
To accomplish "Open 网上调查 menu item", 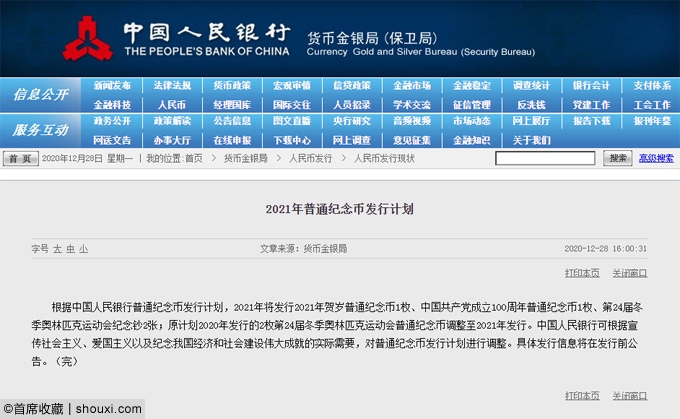I will (x=352, y=140).
